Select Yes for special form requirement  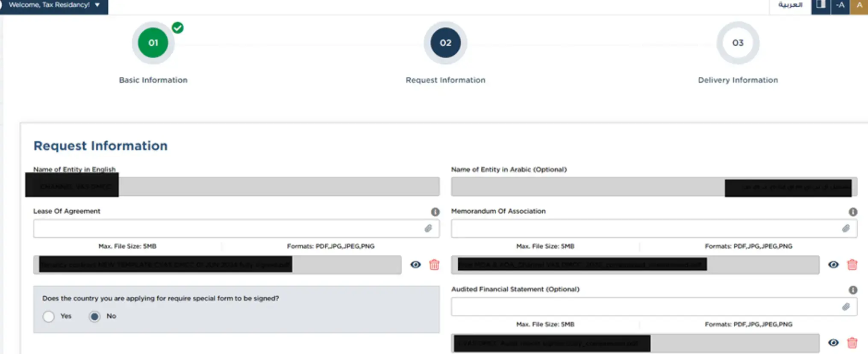49,316
